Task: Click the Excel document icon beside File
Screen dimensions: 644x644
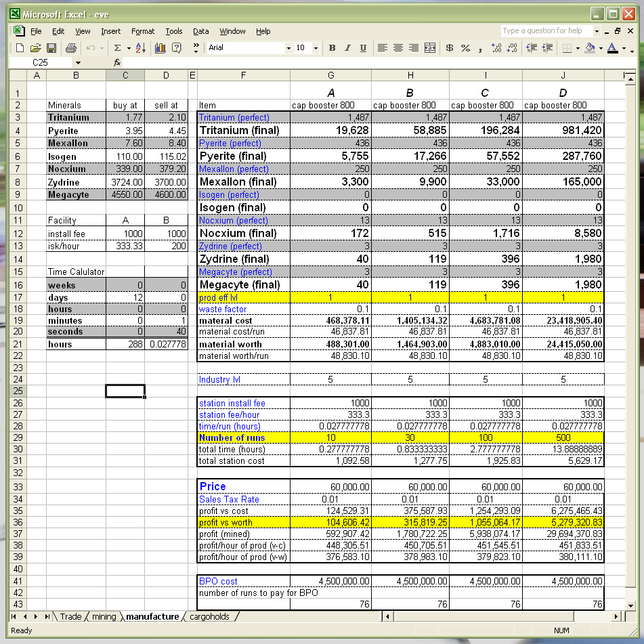Action: (x=18, y=31)
